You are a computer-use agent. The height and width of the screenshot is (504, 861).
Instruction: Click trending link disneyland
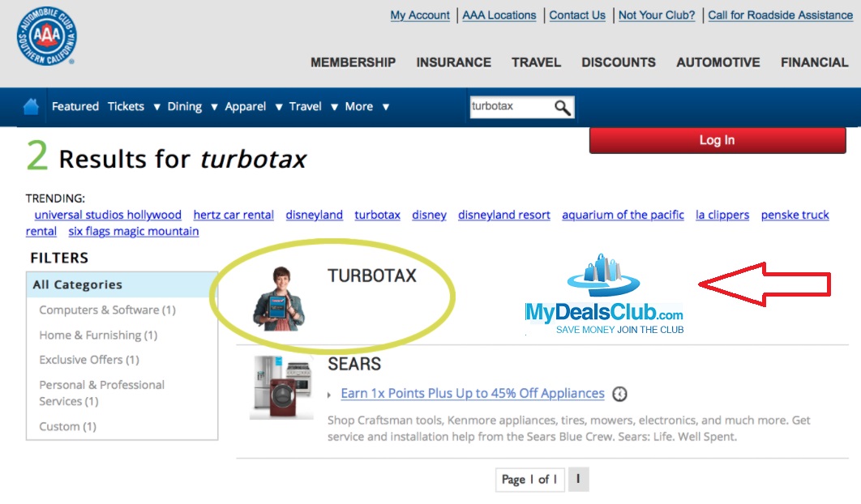(314, 215)
